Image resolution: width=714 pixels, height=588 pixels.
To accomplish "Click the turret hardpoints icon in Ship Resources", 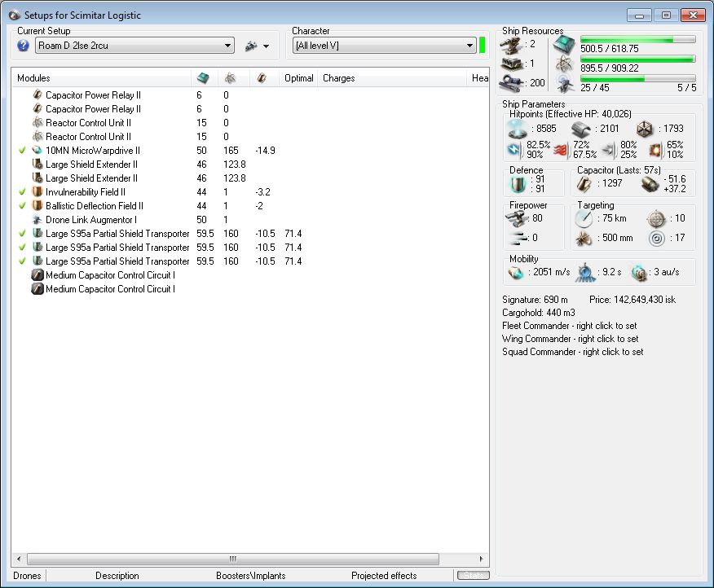I will click(x=511, y=45).
